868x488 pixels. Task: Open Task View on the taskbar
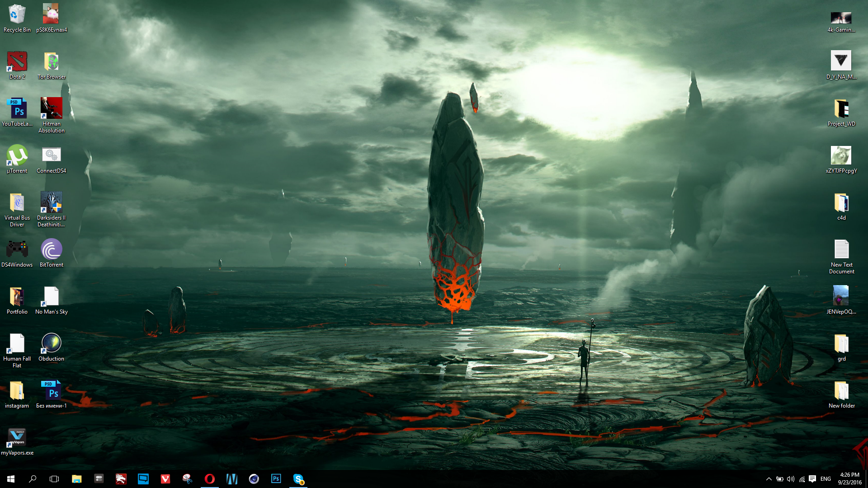coord(54,479)
